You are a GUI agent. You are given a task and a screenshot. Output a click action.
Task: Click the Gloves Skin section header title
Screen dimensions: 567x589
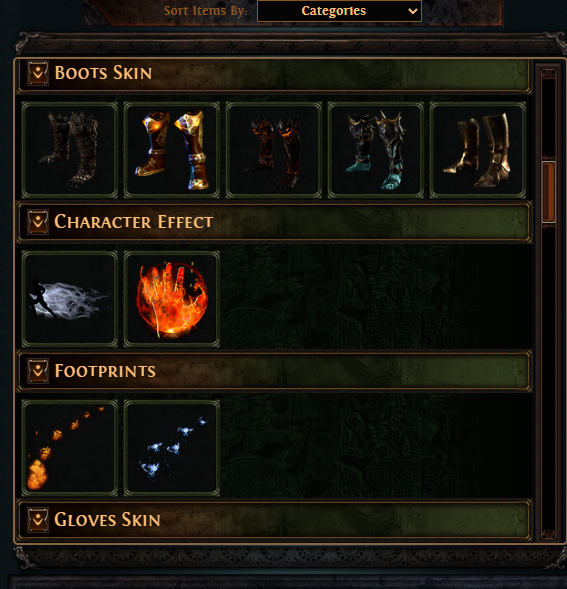tap(107, 520)
